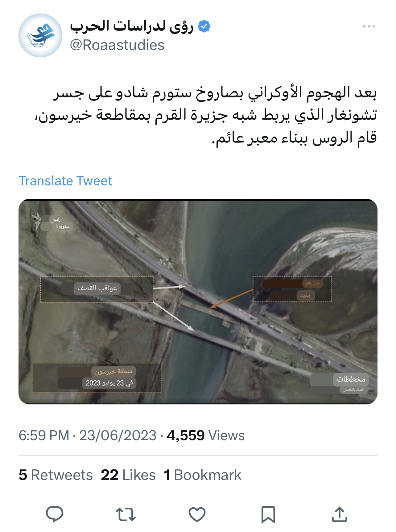Screen dimensions: 396x532
Task: View the 5 Retweets list
Action: [x=56, y=475]
